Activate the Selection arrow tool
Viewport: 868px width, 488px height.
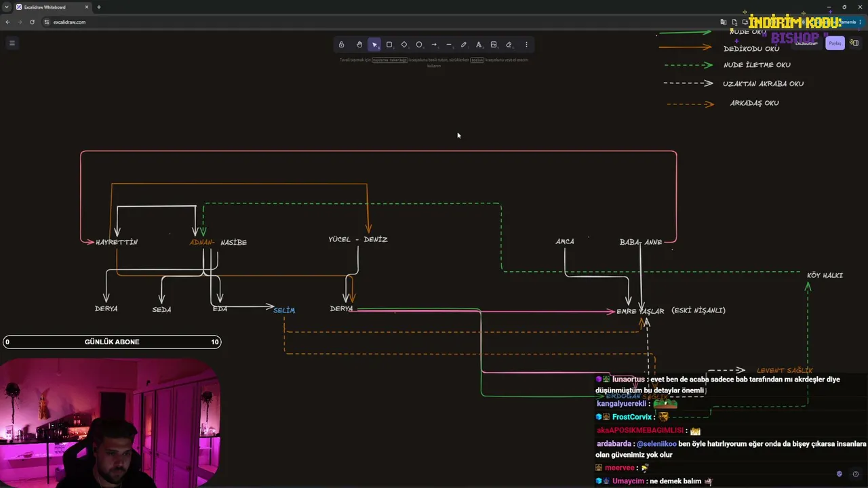374,45
